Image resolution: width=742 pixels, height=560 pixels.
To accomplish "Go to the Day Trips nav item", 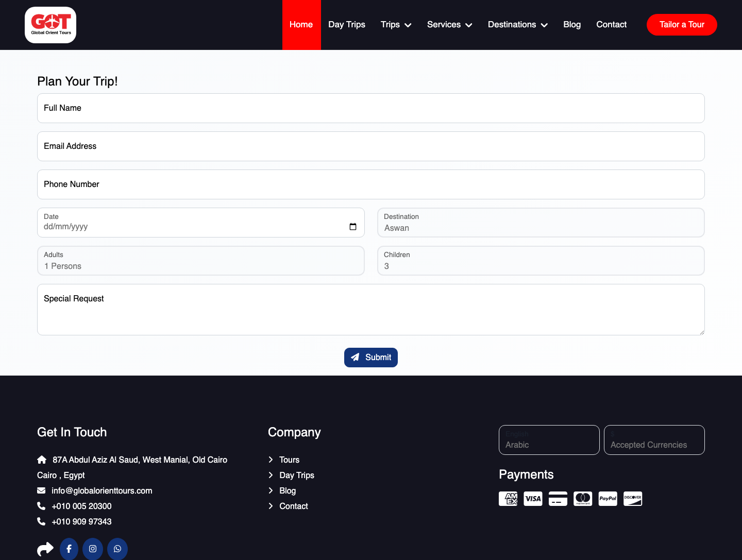I will pos(347,25).
